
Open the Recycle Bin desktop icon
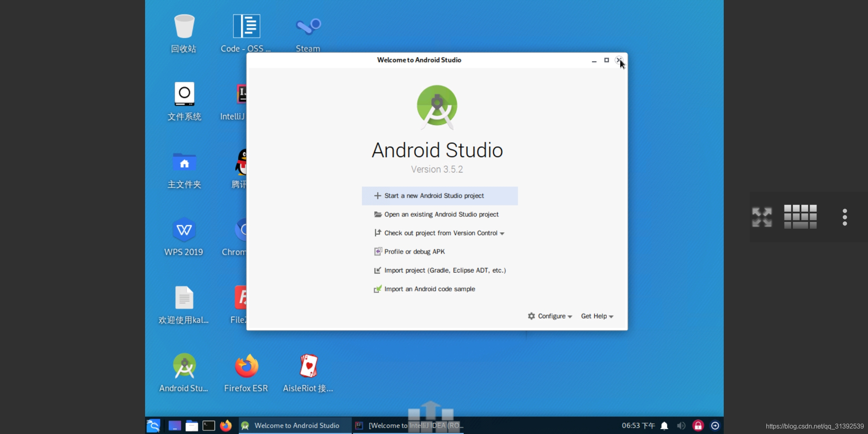point(184,27)
